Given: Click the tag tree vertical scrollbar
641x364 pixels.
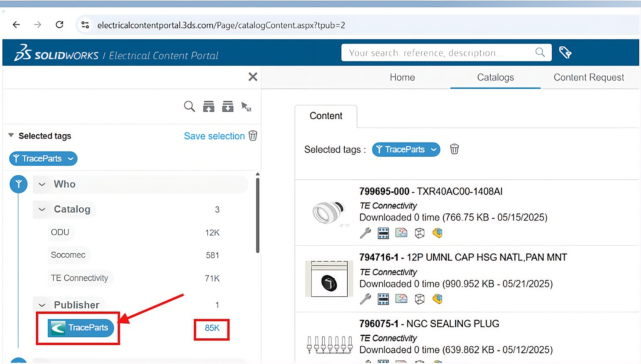Looking at the screenshot, I should (258, 216).
